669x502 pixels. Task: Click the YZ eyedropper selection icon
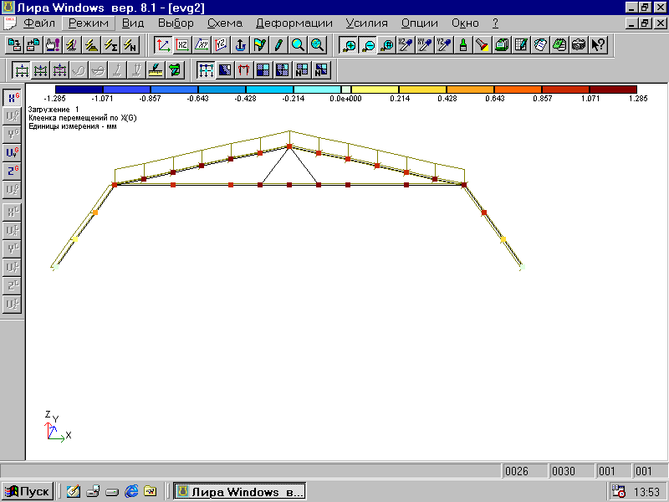[x=444, y=45]
